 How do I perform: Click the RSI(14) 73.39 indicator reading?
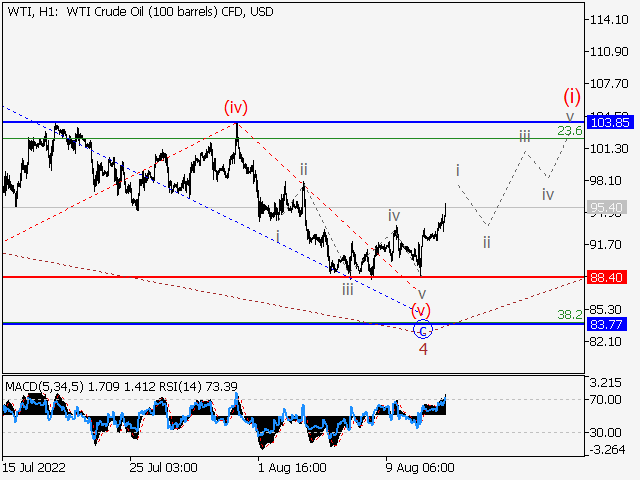(x=198, y=386)
